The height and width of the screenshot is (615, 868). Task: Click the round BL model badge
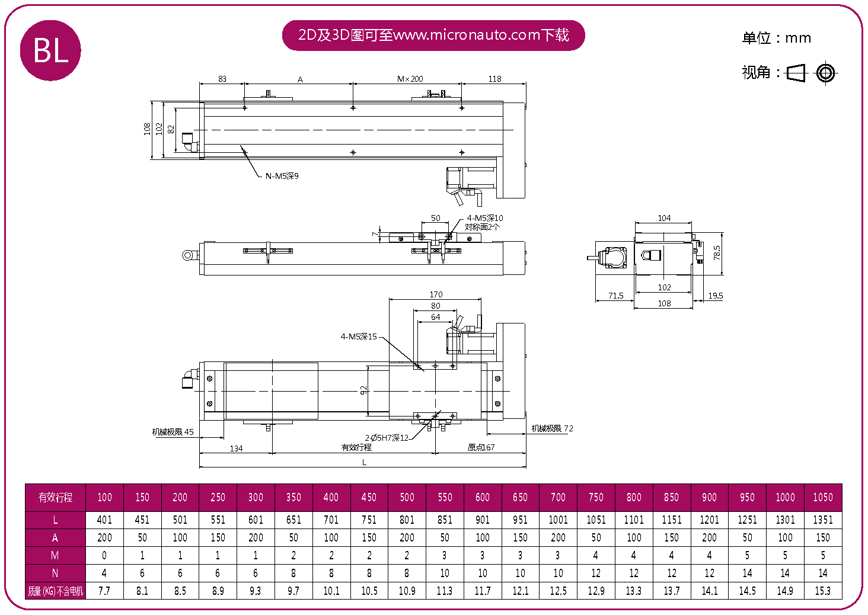[x=50, y=50]
